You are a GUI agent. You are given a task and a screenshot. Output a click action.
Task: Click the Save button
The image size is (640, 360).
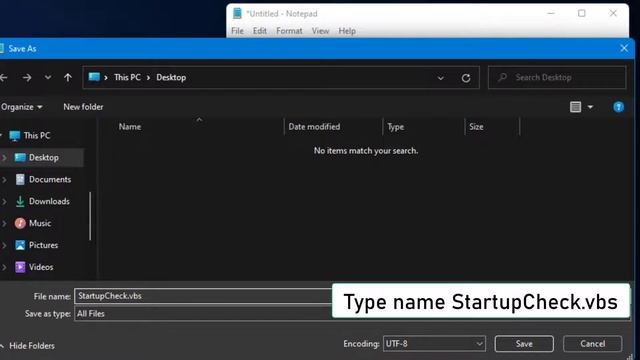point(524,344)
